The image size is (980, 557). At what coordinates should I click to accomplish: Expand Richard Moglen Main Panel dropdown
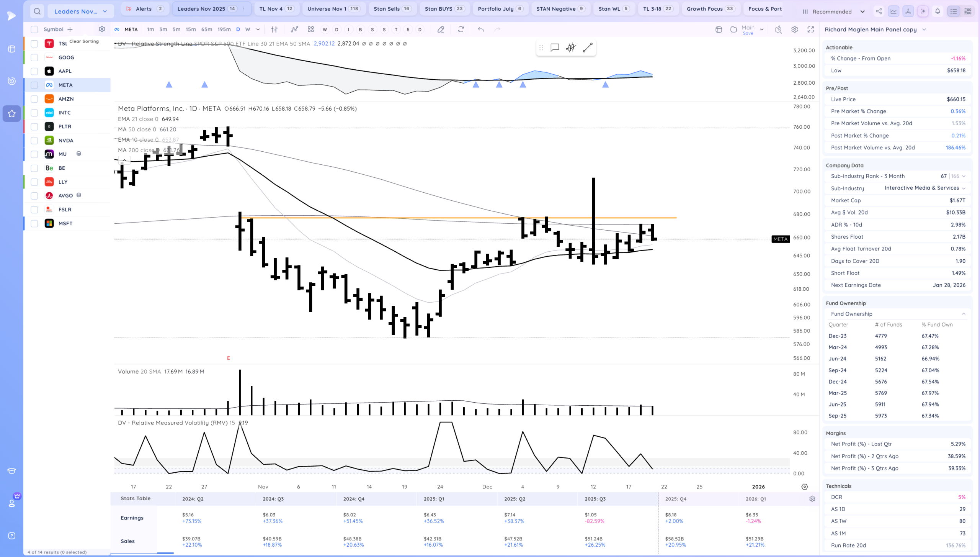pos(924,29)
